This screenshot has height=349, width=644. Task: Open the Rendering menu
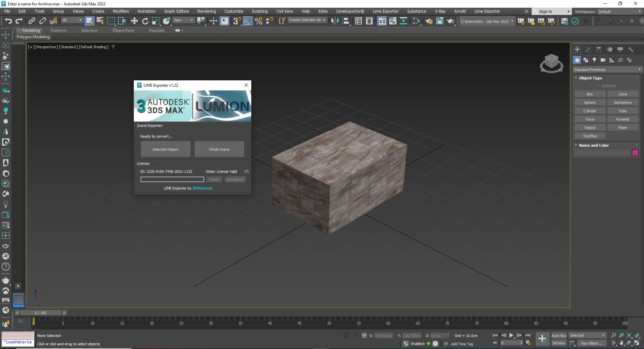206,11
